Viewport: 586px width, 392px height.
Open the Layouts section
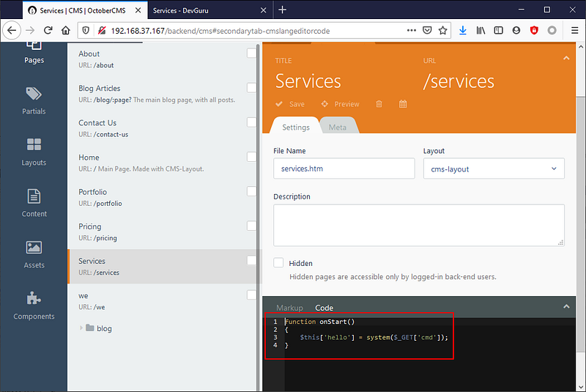coord(34,152)
